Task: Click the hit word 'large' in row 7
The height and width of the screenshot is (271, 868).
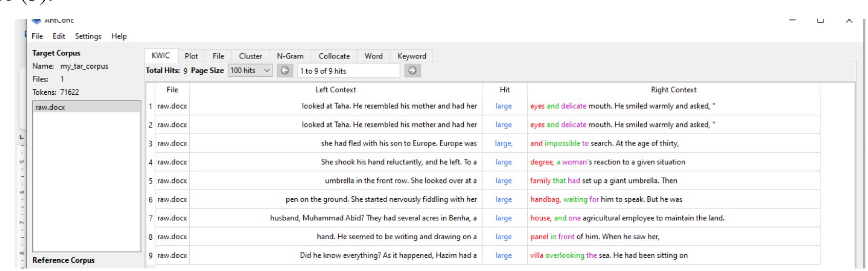Action: click(x=504, y=218)
